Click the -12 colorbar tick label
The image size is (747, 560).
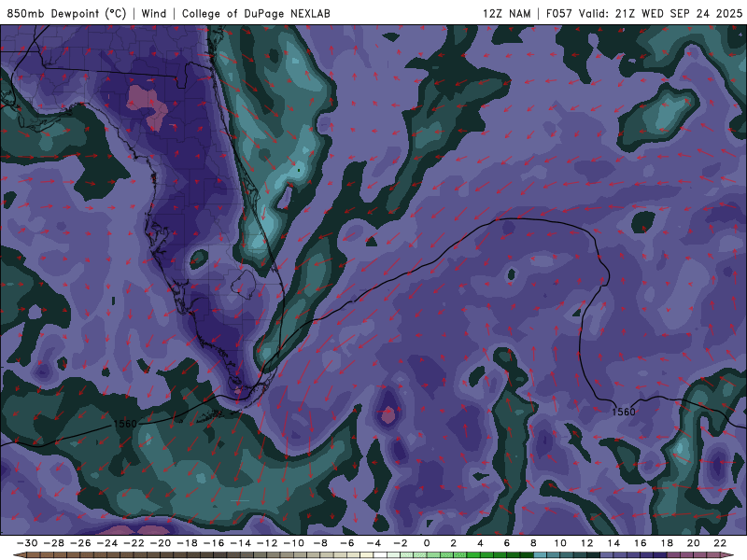pyautogui.click(x=267, y=543)
